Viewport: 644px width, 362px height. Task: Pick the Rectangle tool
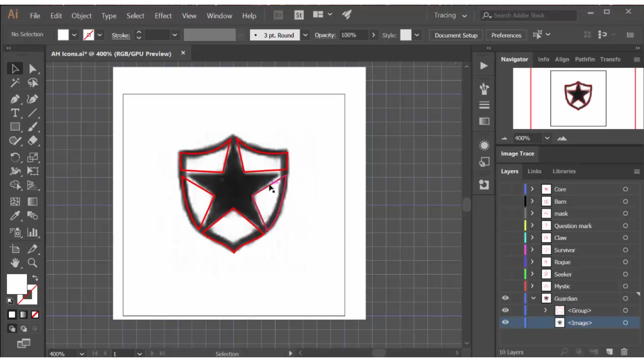click(x=15, y=126)
